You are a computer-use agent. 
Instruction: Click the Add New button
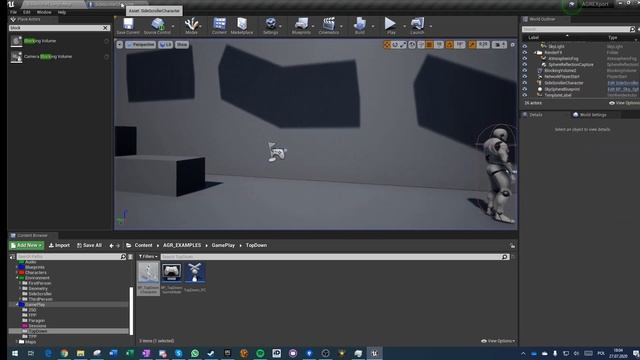27,245
